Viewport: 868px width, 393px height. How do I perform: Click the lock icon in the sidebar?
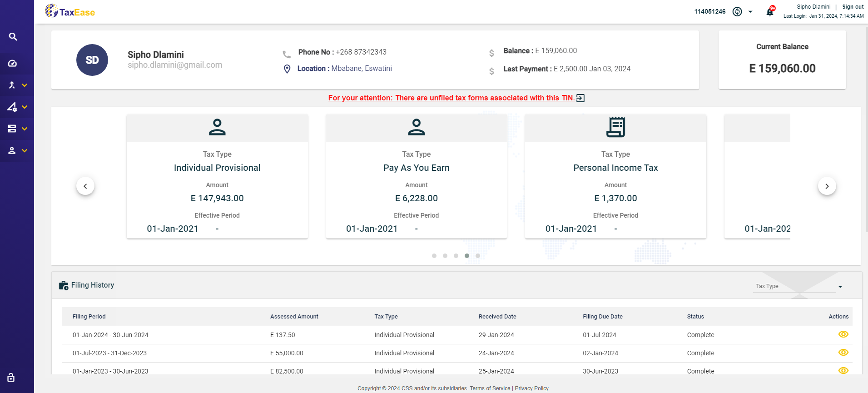click(11, 378)
